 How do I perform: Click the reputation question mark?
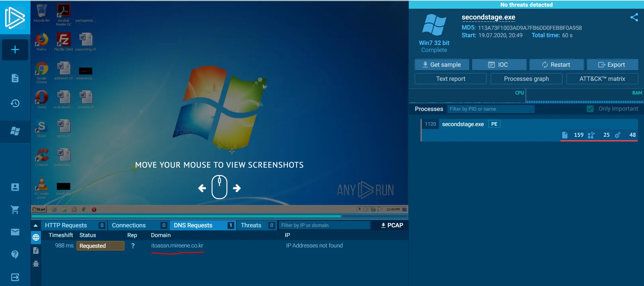point(133,246)
